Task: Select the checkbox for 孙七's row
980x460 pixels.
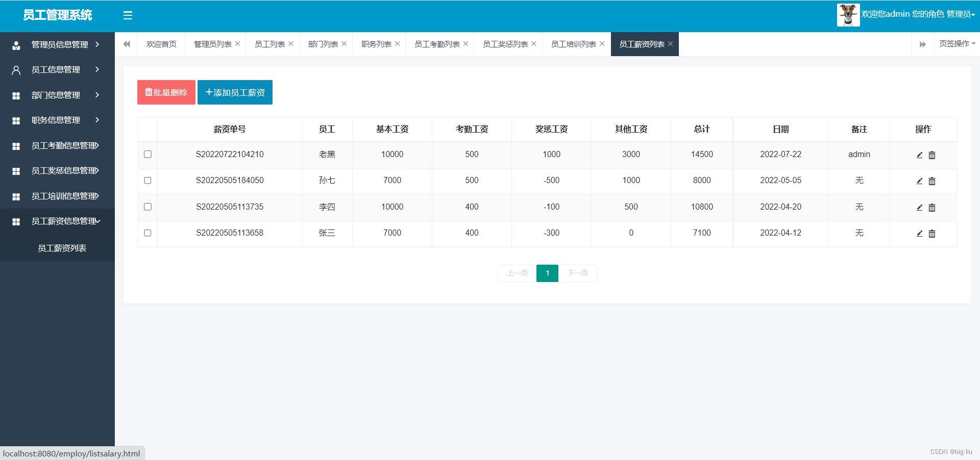Action: click(x=148, y=181)
